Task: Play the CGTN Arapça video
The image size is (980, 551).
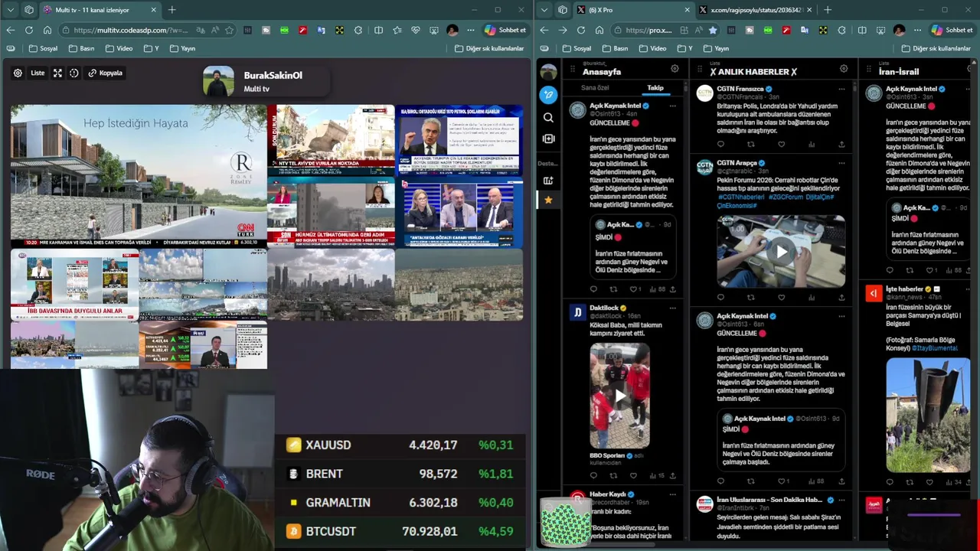Action: [x=781, y=251]
